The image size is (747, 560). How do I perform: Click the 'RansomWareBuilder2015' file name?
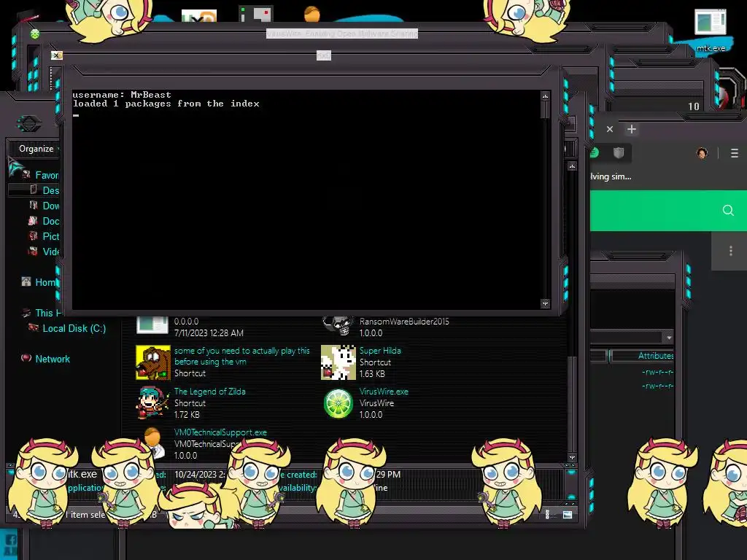coord(404,322)
